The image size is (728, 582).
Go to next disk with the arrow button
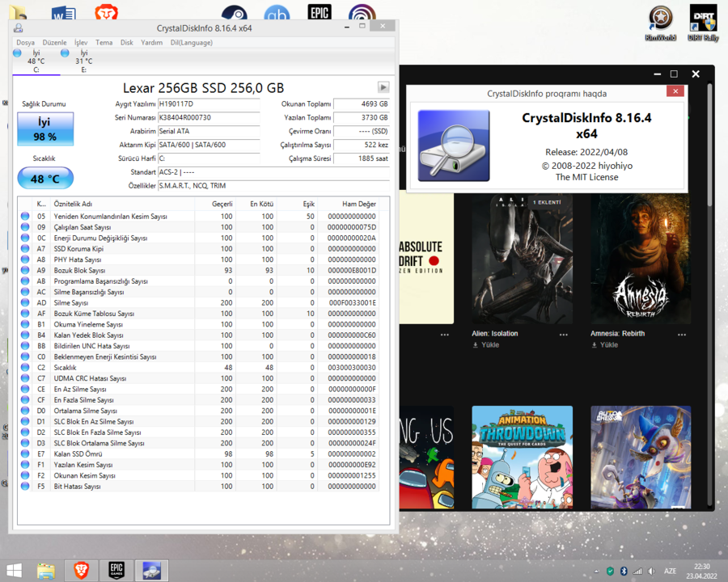click(x=383, y=87)
